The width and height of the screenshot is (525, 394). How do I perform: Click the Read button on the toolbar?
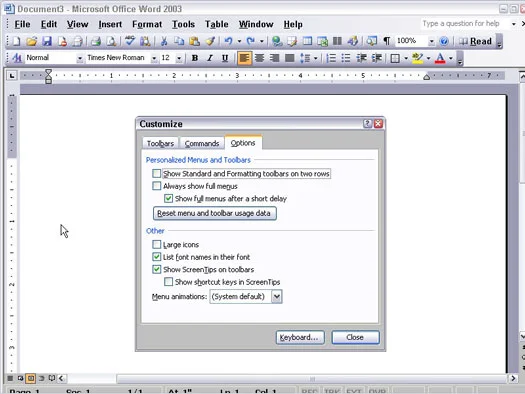pos(476,42)
